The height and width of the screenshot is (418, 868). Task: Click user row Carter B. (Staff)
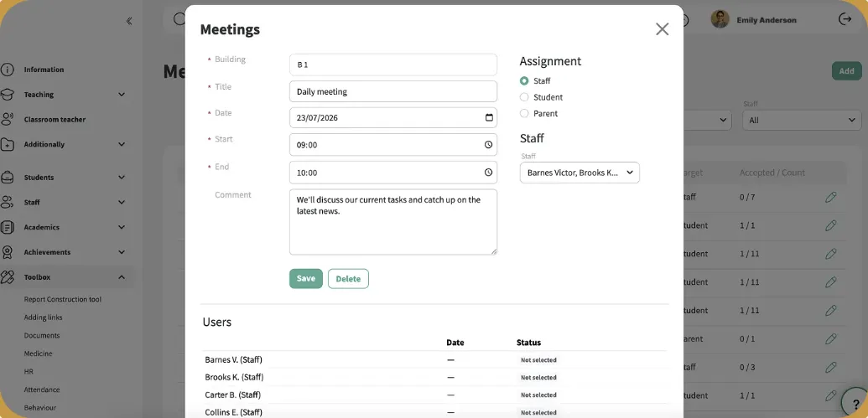click(x=434, y=395)
